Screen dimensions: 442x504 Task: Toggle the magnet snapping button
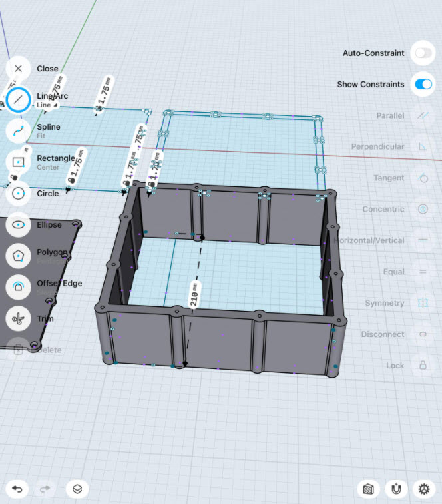pos(396,489)
